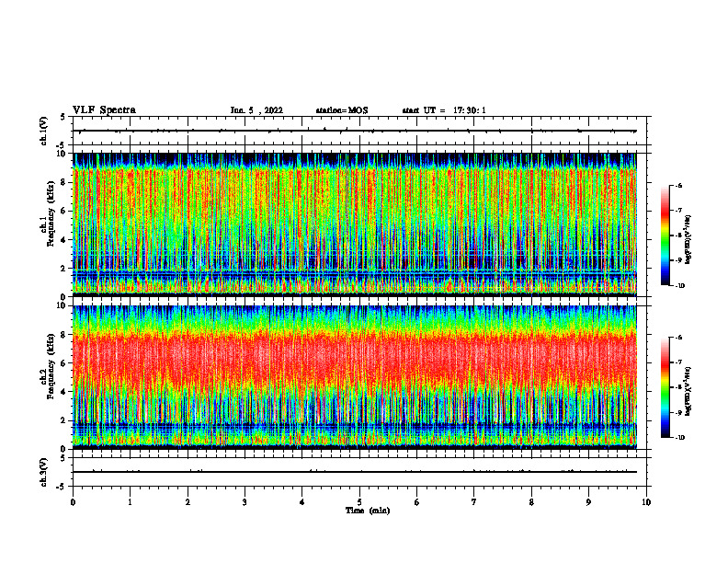The height and width of the screenshot is (563, 728).
Task: Click the ch.2 spectrogram image
Action: coord(355,377)
